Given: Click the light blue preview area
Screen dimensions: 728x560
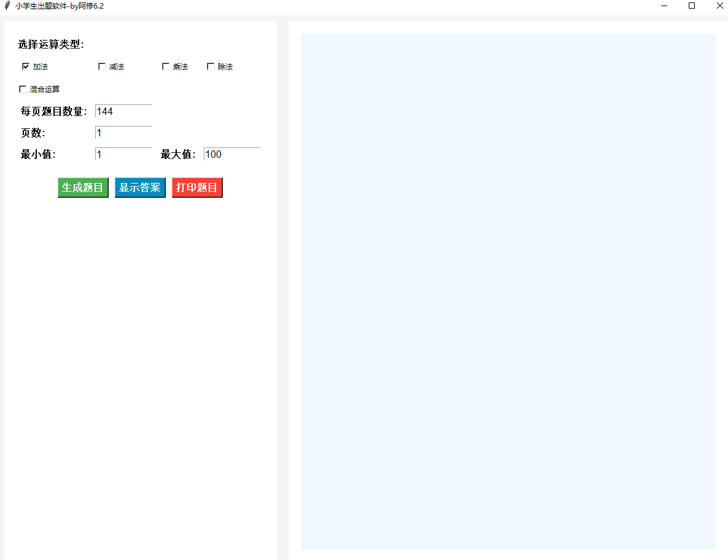Looking at the screenshot, I should pyautogui.click(x=508, y=292).
